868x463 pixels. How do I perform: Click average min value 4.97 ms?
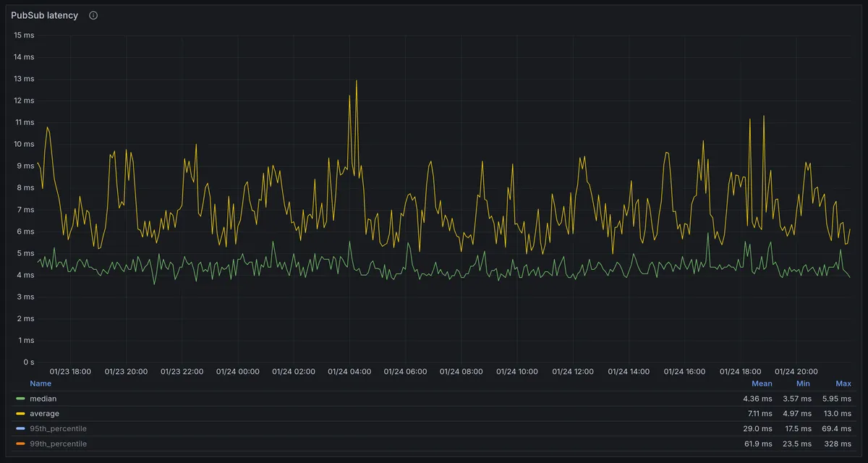pyautogui.click(x=797, y=414)
